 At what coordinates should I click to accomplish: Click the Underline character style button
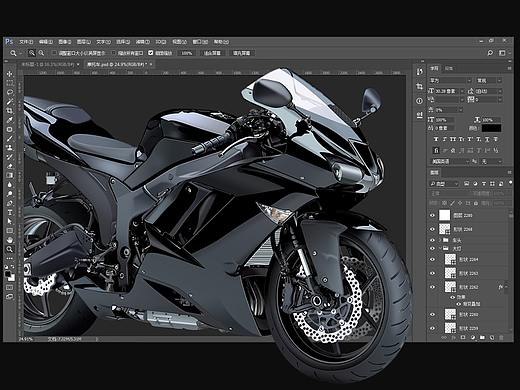(x=487, y=139)
